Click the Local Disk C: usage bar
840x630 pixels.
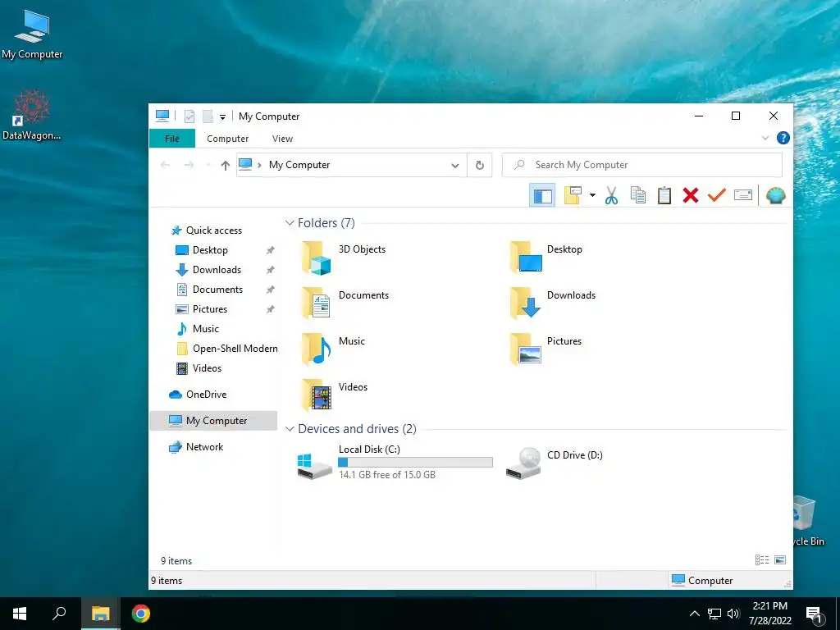pos(415,463)
